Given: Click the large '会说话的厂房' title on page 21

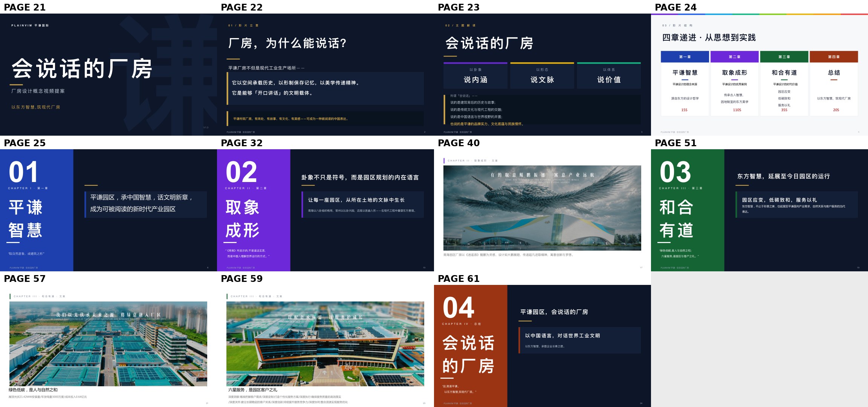Looking at the screenshot, I should (x=82, y=69).
